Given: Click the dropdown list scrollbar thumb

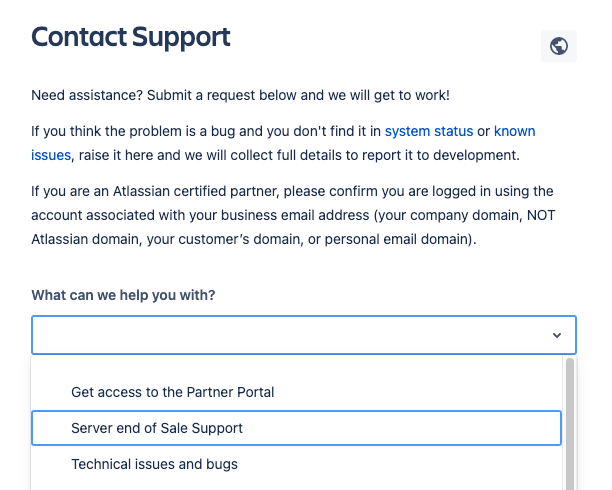Looking at the screenshot, I should 569,424.
